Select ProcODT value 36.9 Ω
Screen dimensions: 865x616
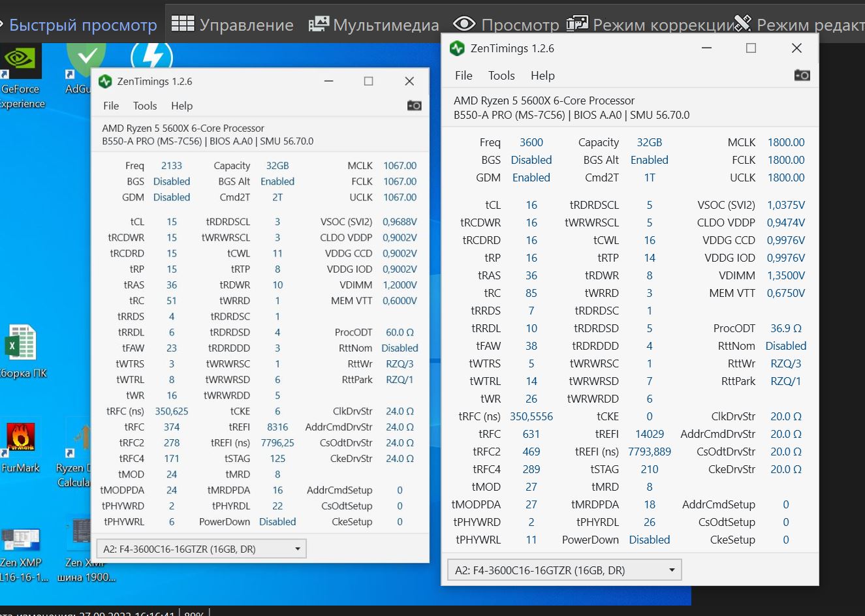pos(786,328)
